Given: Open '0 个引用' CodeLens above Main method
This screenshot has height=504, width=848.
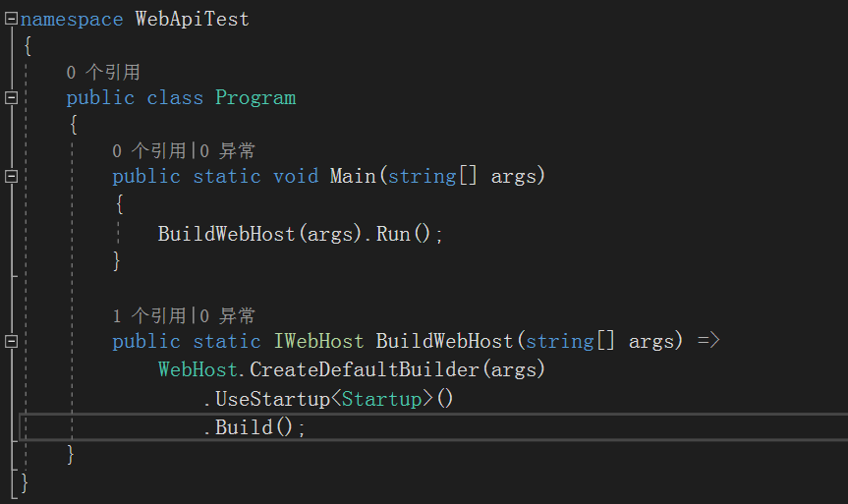Looking at the screenshot, I should tap(148, 150).
